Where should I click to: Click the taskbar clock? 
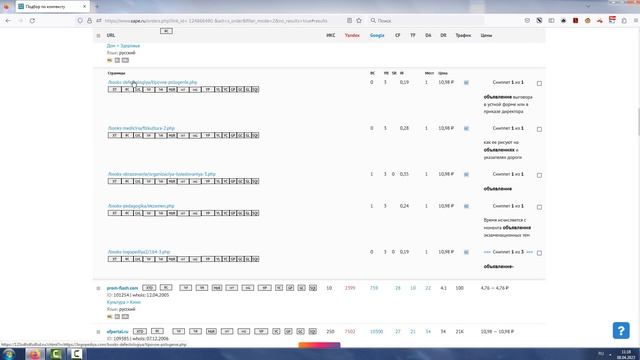[x=626, y=354]
